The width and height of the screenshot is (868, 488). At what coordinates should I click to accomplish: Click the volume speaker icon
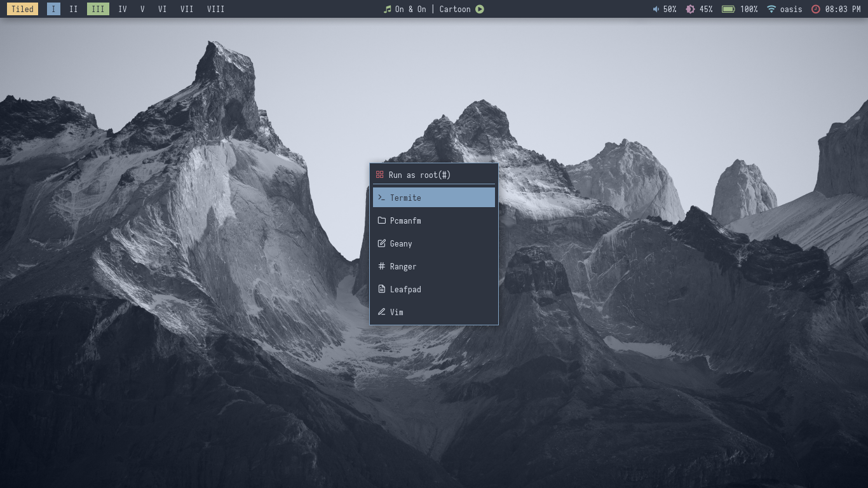coord(656,9)
